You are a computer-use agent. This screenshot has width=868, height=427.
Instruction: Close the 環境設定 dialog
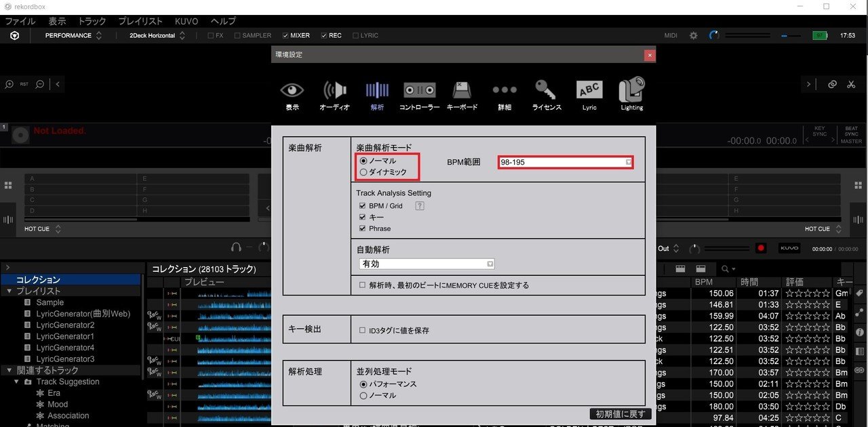pos(650,55)
